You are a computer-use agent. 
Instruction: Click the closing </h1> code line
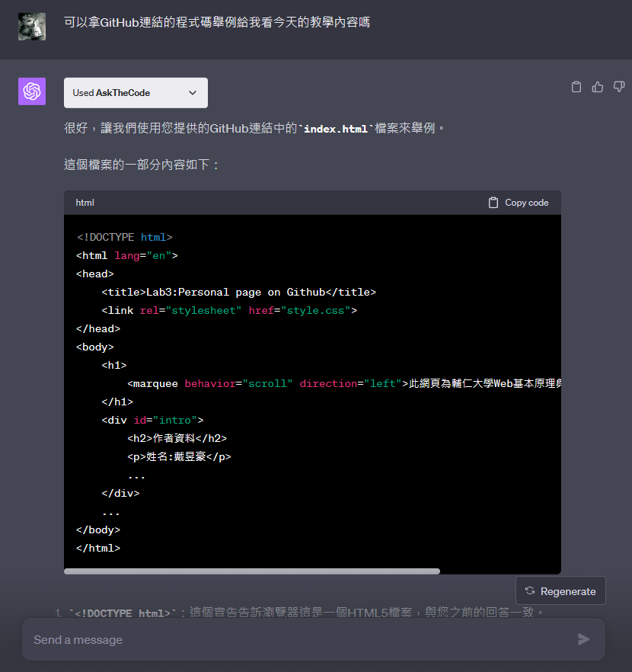(118, 402)
